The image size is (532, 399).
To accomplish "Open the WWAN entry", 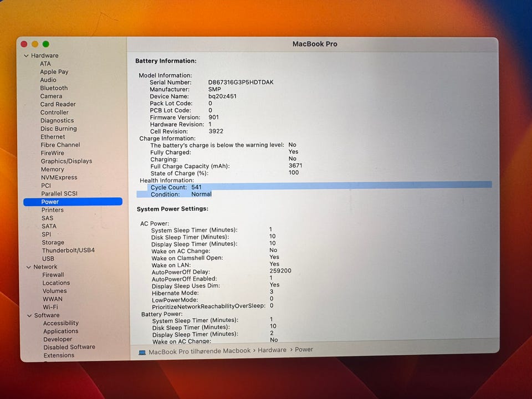I will [x=53, y=299].
